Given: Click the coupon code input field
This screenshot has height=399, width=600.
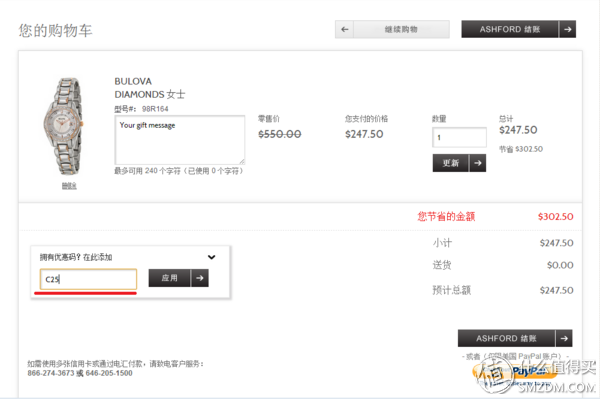Looking at the screenshot, I should tap(88, 279).
